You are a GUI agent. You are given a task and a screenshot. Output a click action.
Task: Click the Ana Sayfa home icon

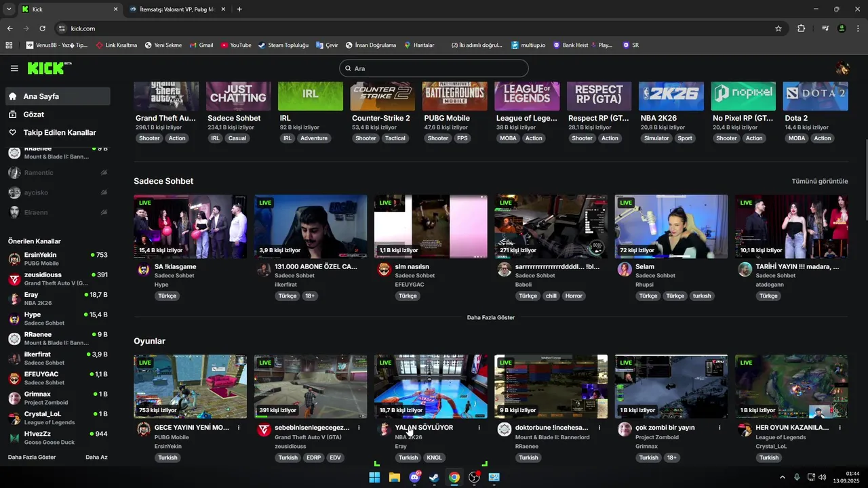13,96
